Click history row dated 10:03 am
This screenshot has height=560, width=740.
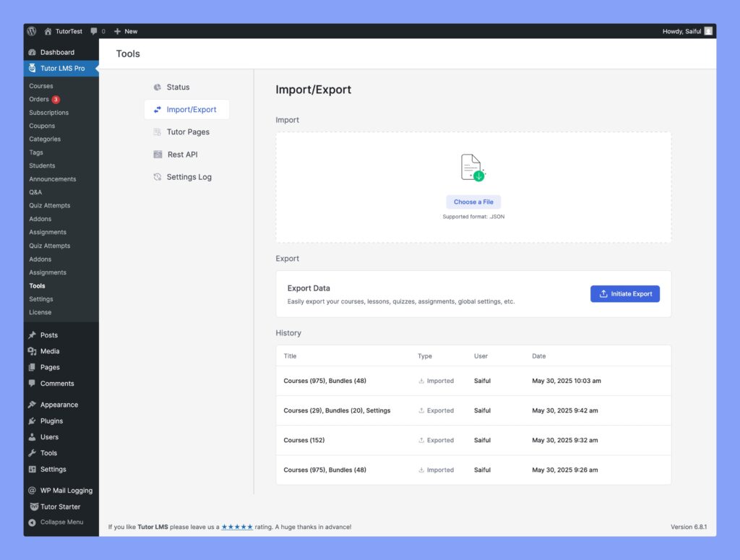pyautogui.click(x=473, y=381)
